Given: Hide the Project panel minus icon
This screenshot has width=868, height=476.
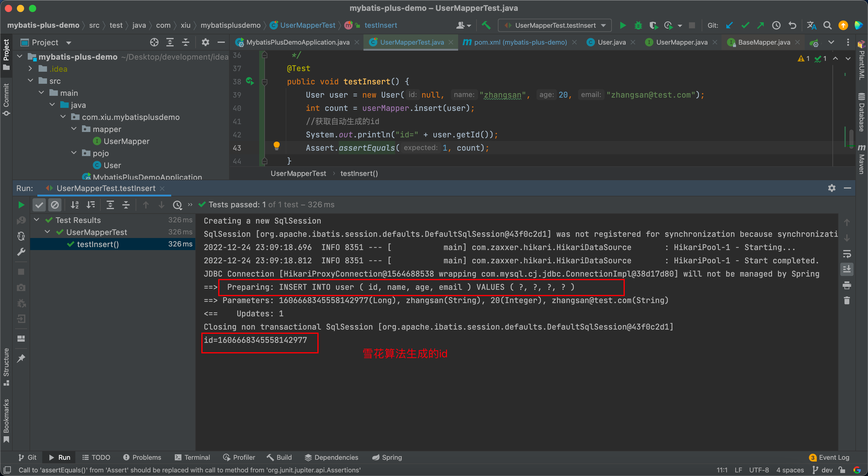Looking at the screenshot, I should click(x=221, y=42).
